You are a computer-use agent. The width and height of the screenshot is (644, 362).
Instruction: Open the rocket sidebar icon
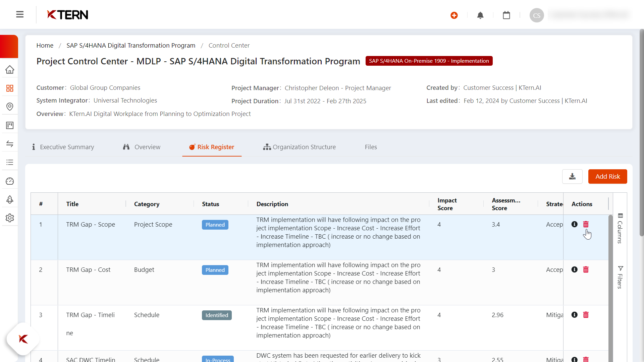tap(10, 199)
